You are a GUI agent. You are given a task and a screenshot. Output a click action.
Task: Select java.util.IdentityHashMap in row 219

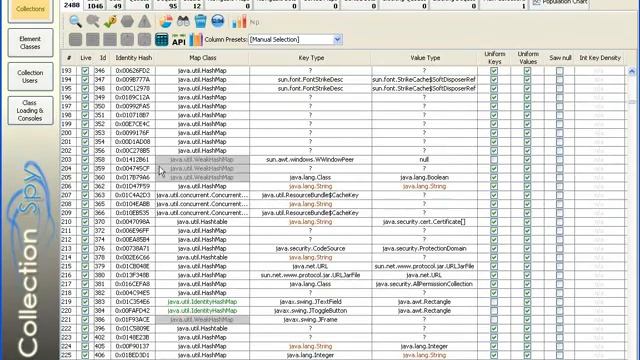202,302
